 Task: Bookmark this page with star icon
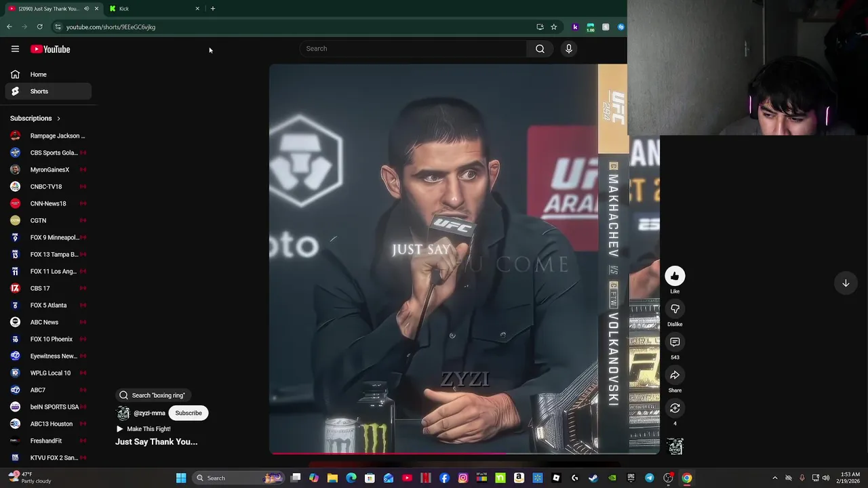554,27
